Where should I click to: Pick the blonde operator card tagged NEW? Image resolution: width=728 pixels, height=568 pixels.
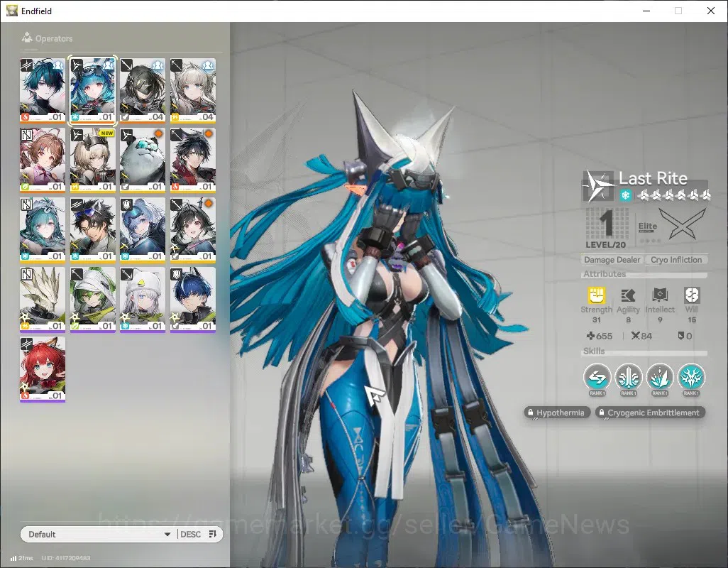tap(92, 160)
